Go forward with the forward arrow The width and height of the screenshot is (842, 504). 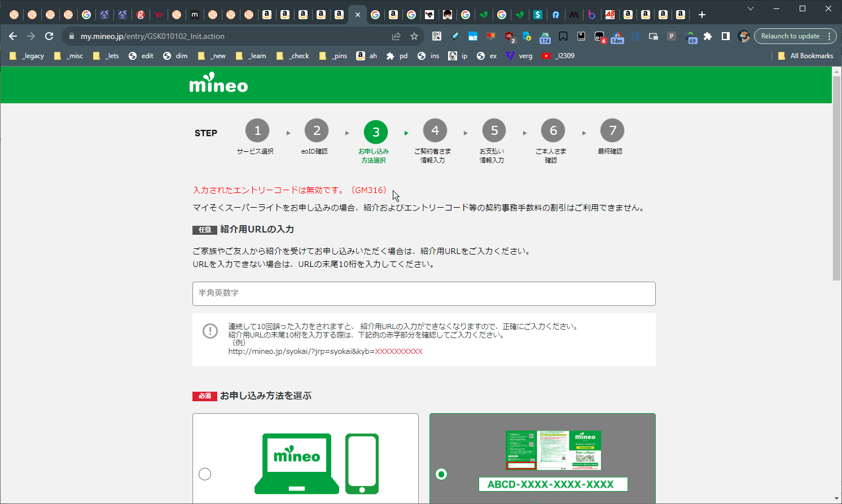[x=31, y=36]
